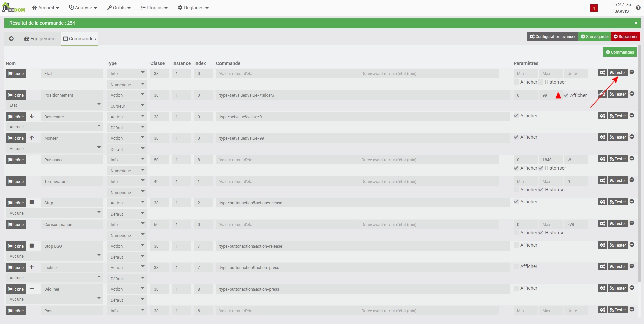Open gear configuration for Incliner command
Screen dimensions: 644x324
pos(602,266)
